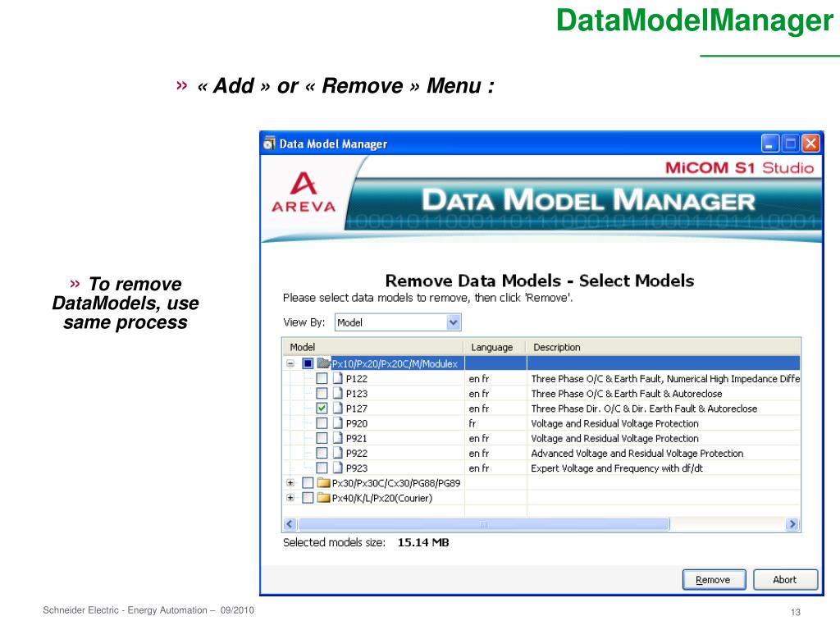Select the Px10/Px20/Px20C/M/Modulex folder label

point(395,363)
